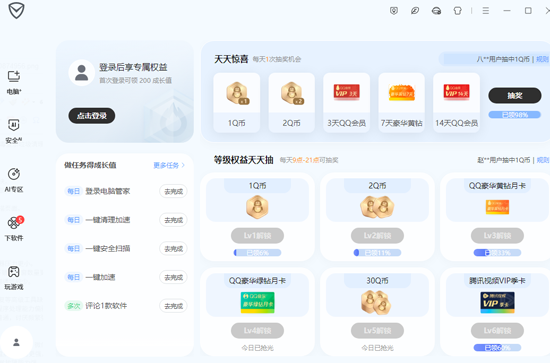Click the user profile icon at sidebar bottom
The width and height of the screenshot is (550, 363).
click(x=16, y=342)
